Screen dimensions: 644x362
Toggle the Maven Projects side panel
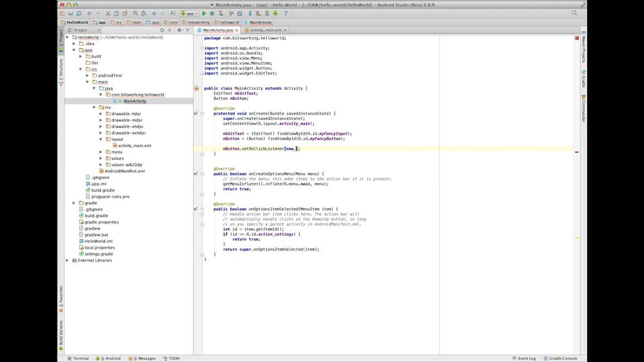584,47
